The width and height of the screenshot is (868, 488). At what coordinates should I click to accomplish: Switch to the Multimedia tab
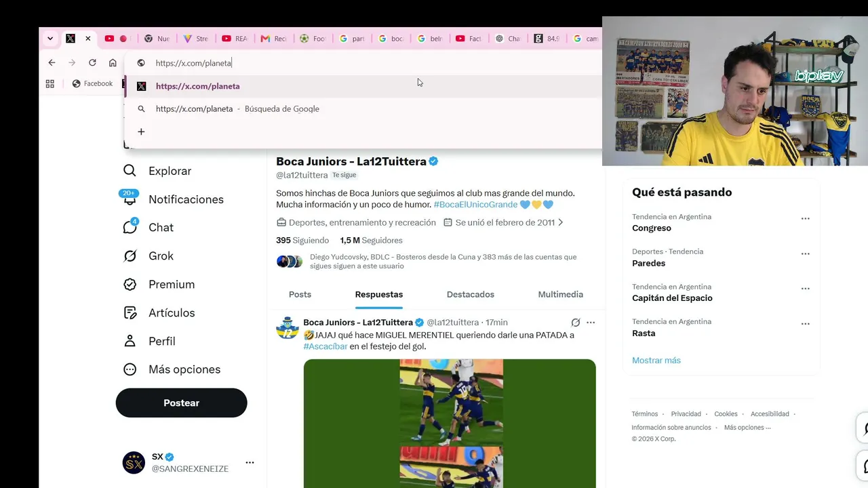click(561, 294)
